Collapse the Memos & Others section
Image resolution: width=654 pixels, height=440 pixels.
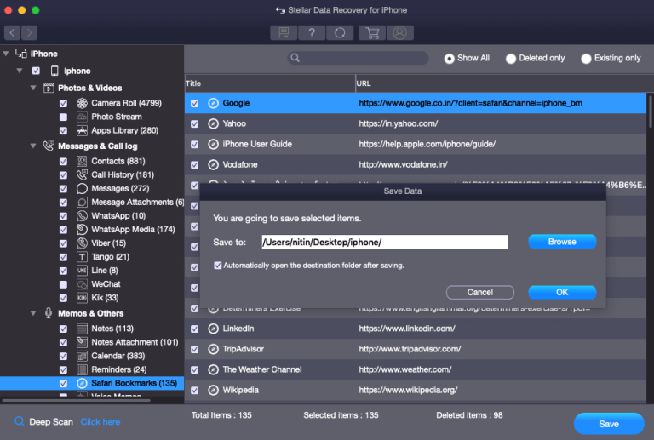click(x=33, y=312)
